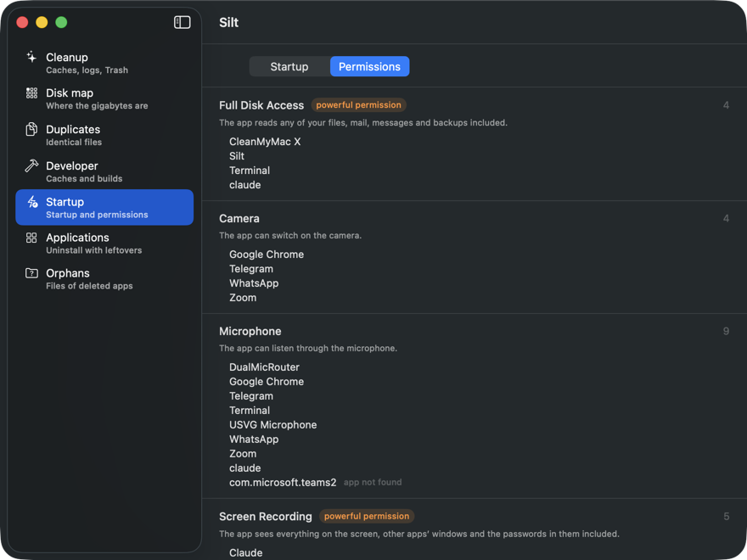Select CleanMyMac X under Full Disk Access
747x560 pixels.
pyautogui.click(x=265, y=142)
